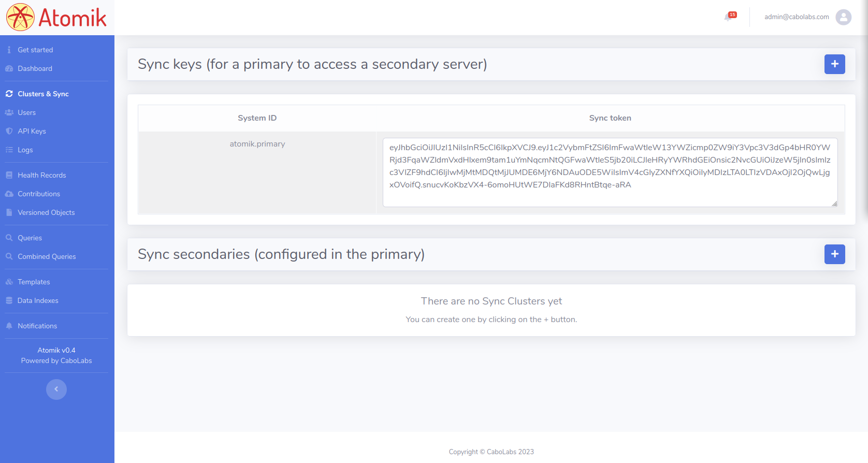Open Data Indexes page
Image resolution: width=868 pixels, height=463 pixels.
click(38, 300)
